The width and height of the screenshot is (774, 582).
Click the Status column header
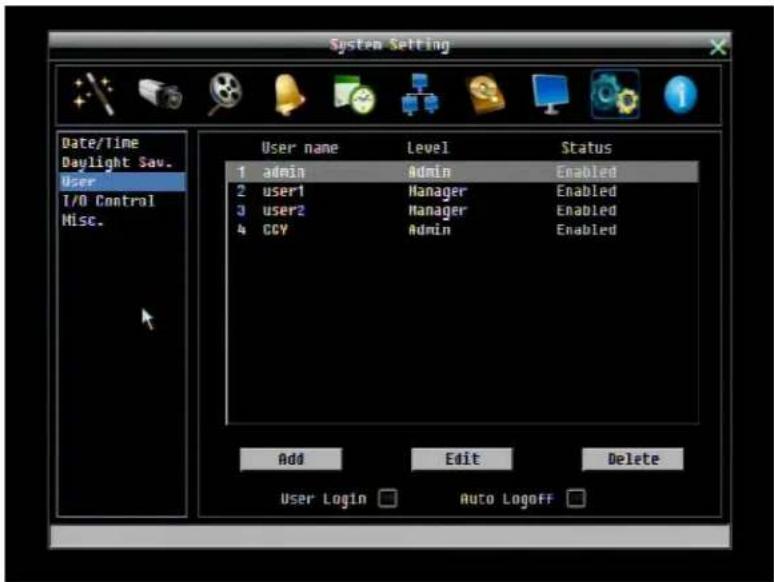pyautogui.click(x=586, y=148)
